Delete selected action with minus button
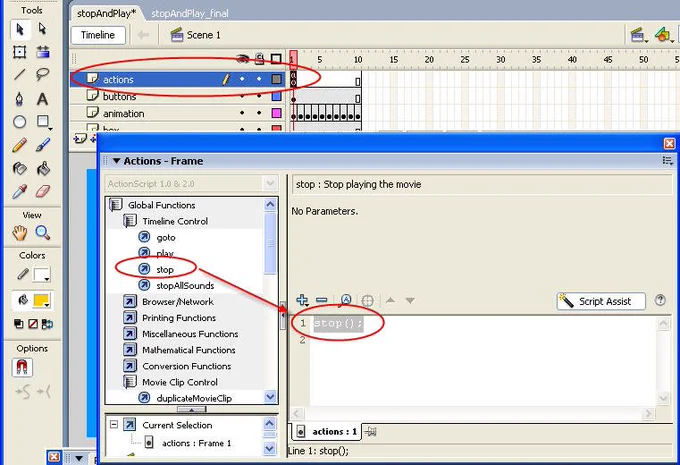 coord(322,300)
